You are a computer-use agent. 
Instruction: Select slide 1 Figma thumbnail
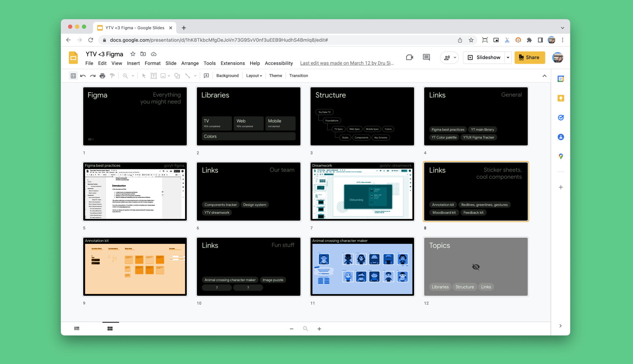tap(135, 116)
